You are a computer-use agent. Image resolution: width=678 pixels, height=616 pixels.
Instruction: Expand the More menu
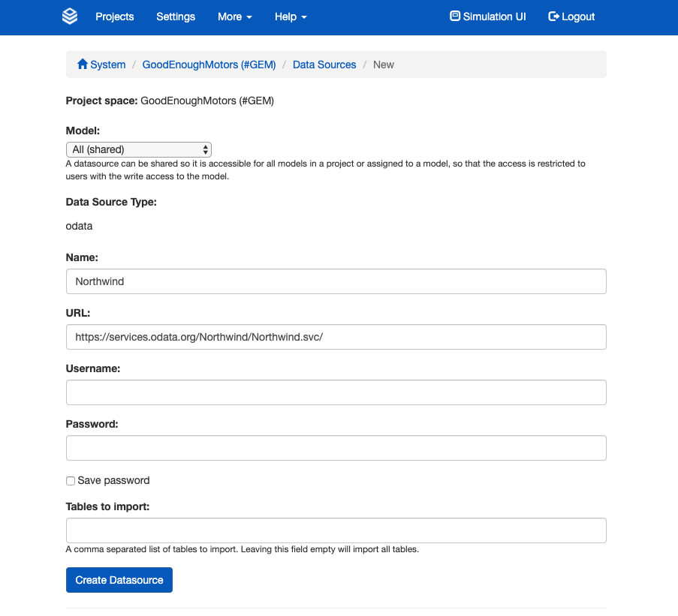[234, 17]
